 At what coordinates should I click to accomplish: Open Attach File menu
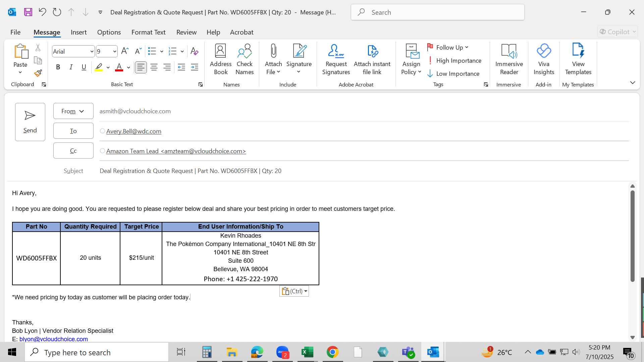tap(273, 60)
